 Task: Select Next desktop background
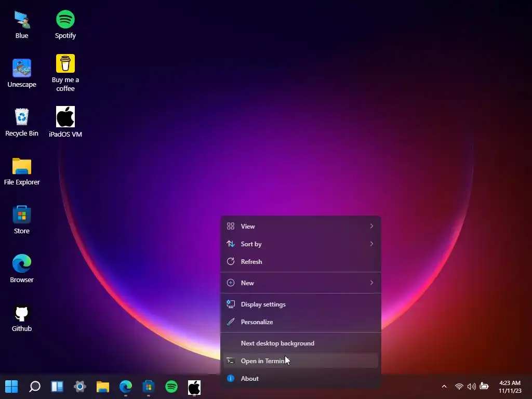[301, 343]
